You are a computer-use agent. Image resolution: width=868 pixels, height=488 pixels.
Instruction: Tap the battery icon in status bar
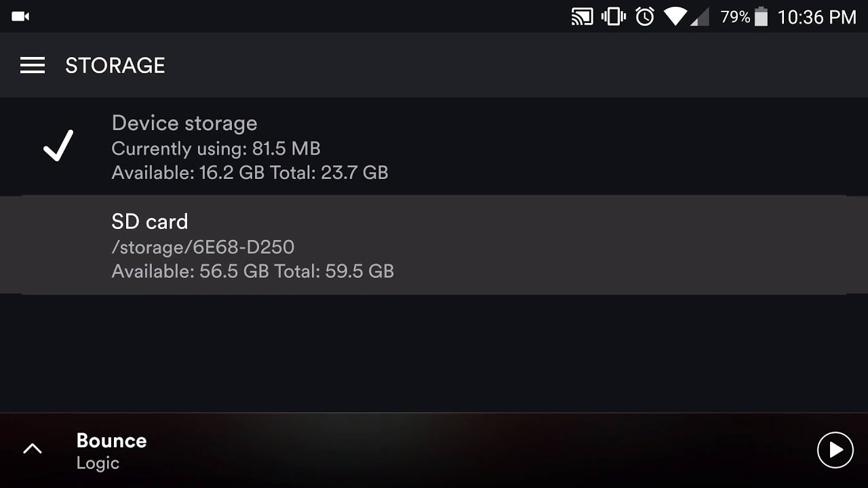point(761,17)
